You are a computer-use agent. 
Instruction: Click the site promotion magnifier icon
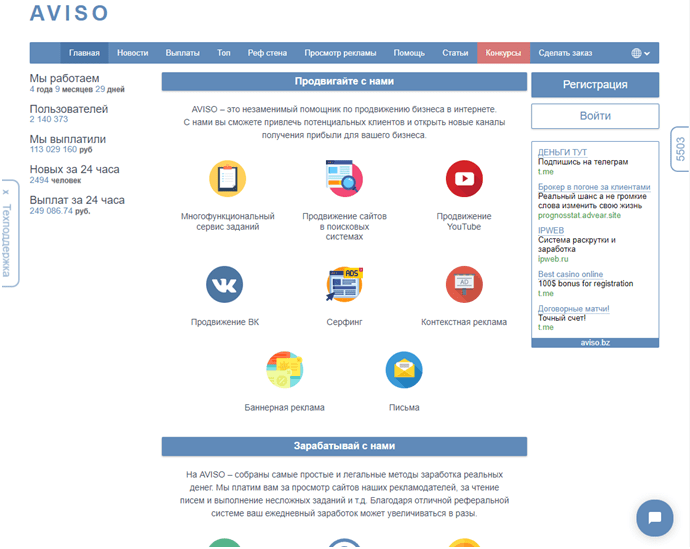[x=344, y=179]
